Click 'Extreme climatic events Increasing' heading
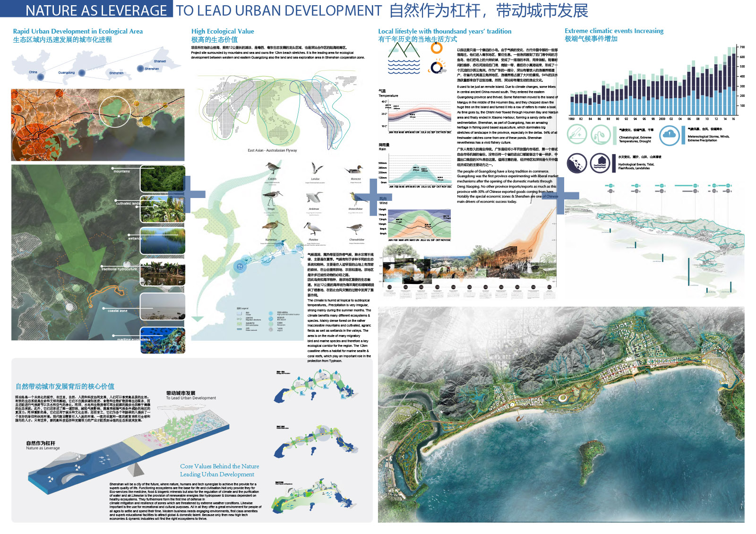This screenshot has height=534, width=756. tap(614, 31)
